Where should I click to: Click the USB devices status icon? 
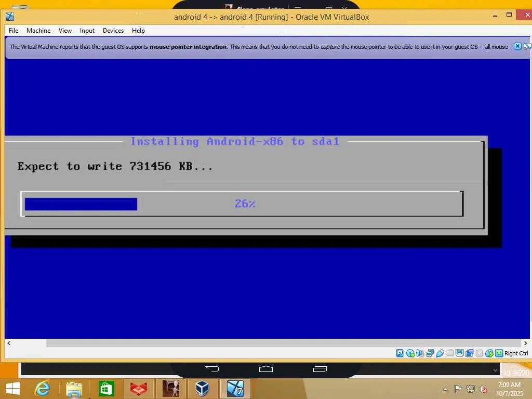[440, 353]
